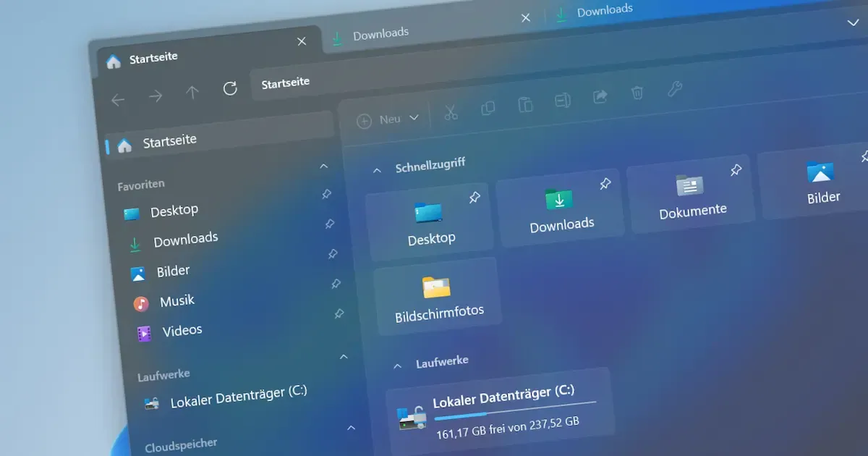This screenshot has width=868, height=456.
Task: Collapse the Favoriten sidebar section
Action: (x=324, y=166)
